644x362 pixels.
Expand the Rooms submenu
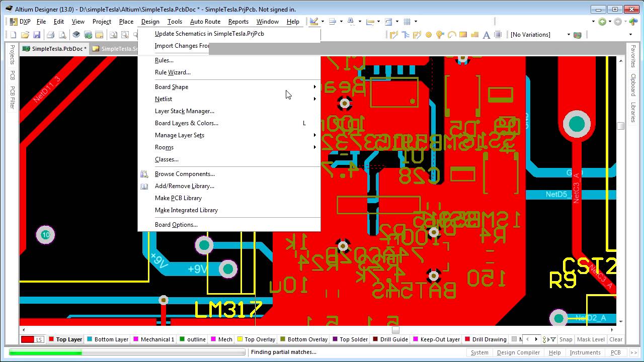click(229, 147)
